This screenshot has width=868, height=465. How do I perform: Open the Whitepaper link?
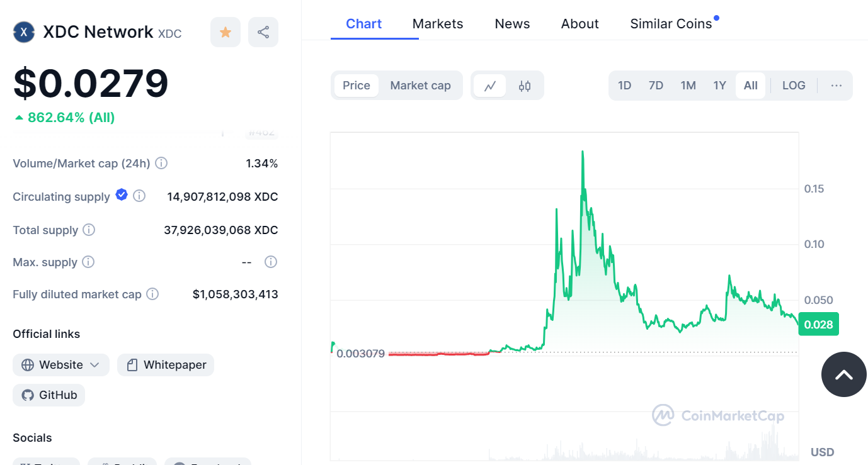166,365
